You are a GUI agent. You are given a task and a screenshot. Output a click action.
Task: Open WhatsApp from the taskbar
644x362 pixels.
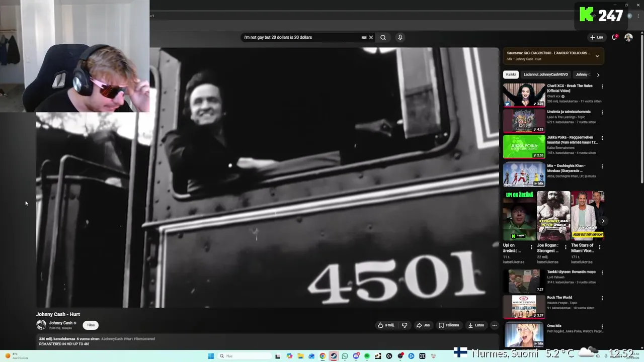(x=345, y=356)
